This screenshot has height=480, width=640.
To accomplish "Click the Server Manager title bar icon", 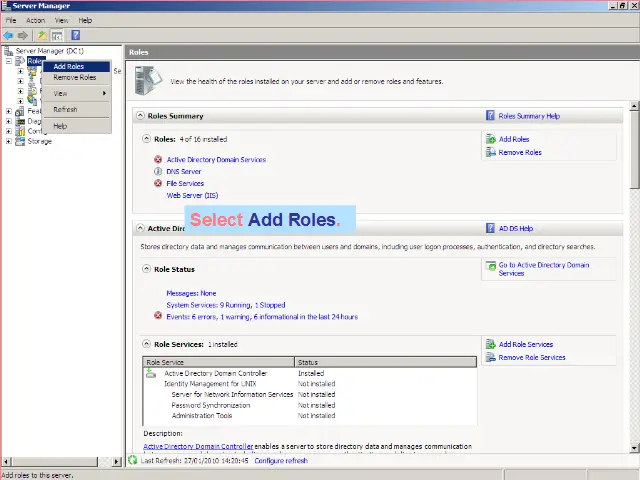I will tap(6, 6).
